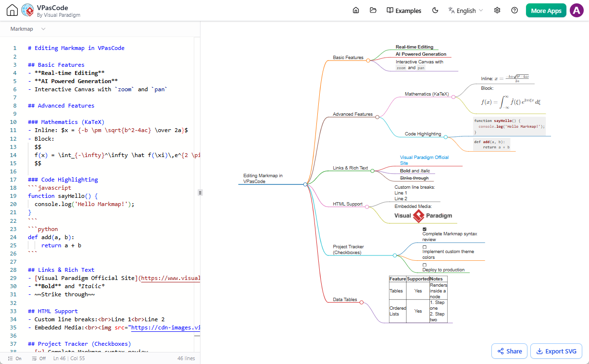The image size is (589, 364).
Task: Toggle line numbers 'On' in the status bar
Action: click(15, 359)
